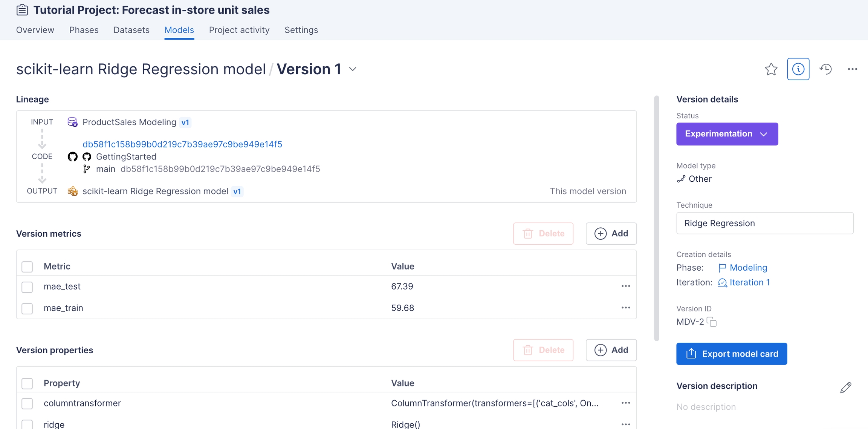
Task: Open the blue commit hash link
Action: point(182,144)
